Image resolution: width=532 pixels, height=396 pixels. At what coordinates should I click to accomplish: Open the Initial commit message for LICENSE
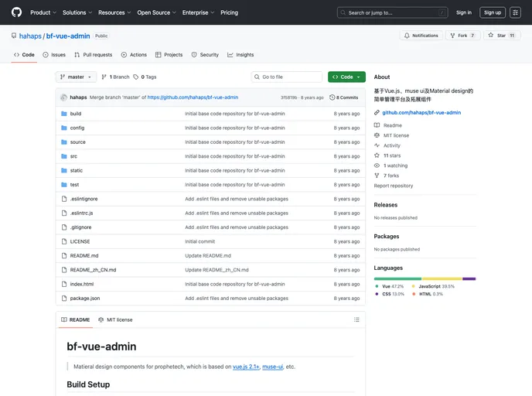point(199,241)
